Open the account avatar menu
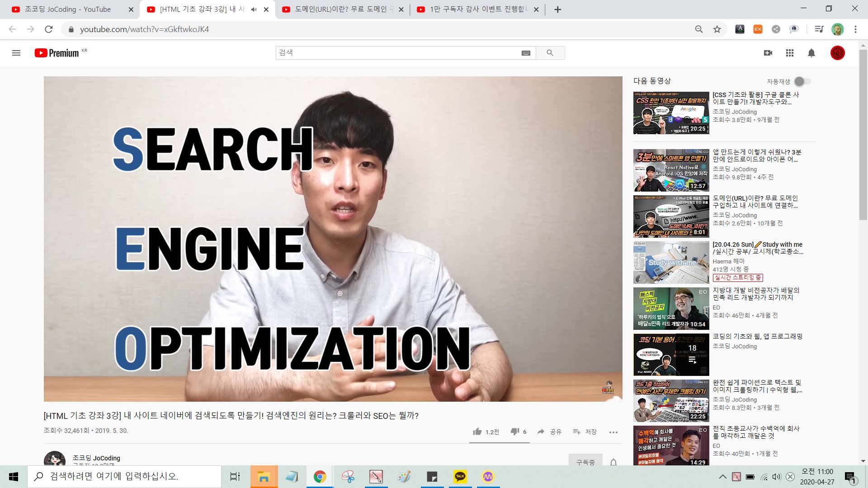868x488 pixels. (x=837, y=53)
